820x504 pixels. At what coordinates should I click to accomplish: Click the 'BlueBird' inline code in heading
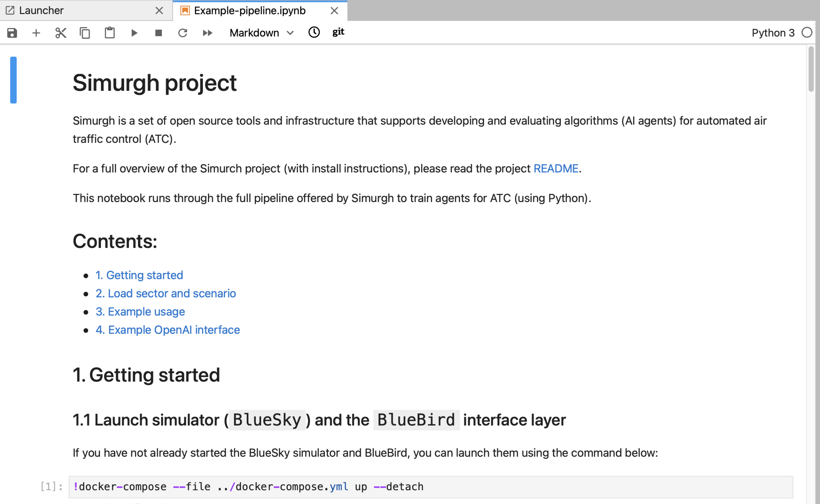[416, 420]
